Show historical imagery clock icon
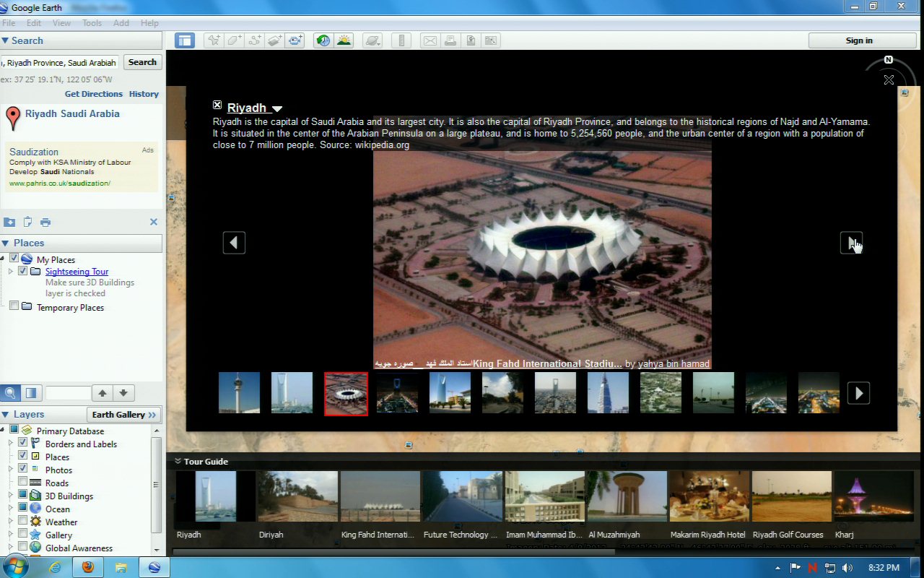 pyautogui.click(x=323, y=41)
